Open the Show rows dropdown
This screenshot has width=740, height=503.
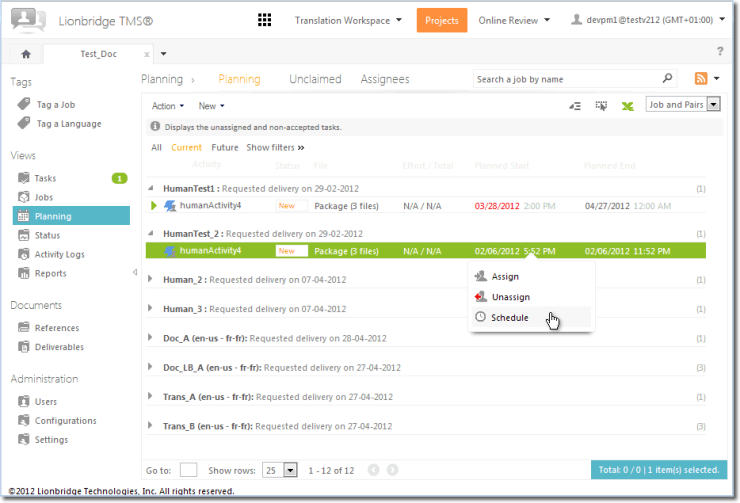[x=290, y=469]
